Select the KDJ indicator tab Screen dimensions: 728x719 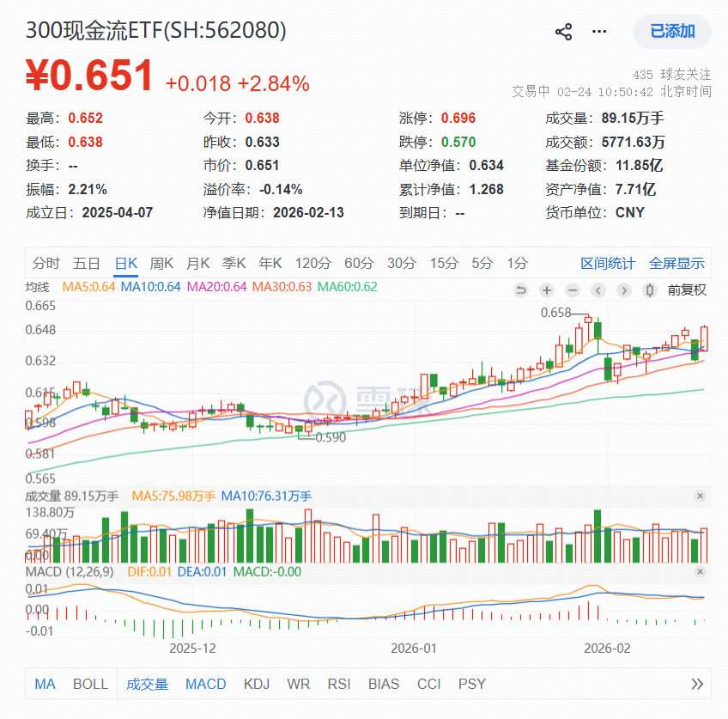pyautogui.click(x=256, y=684)
